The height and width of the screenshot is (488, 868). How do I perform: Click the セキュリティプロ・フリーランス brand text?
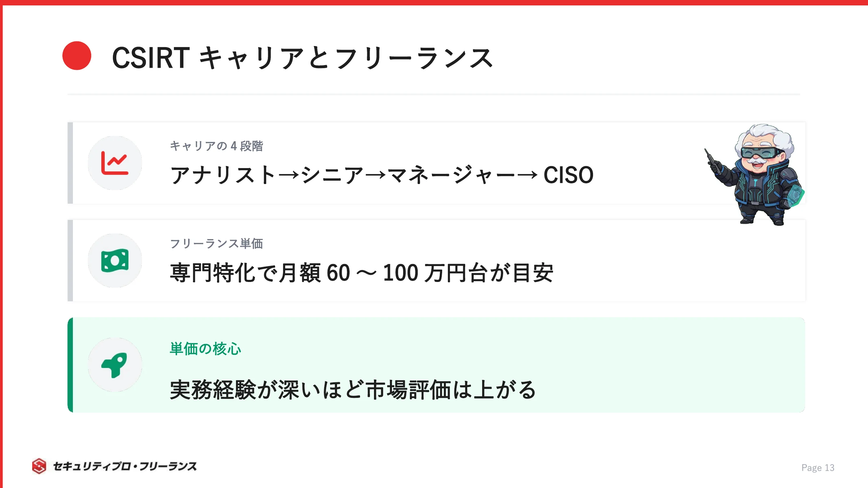[125, 466]
